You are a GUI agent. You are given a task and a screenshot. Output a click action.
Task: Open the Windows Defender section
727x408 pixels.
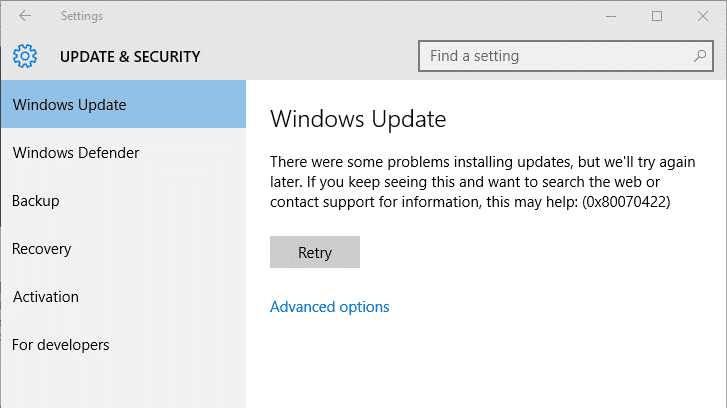(75, 153)
